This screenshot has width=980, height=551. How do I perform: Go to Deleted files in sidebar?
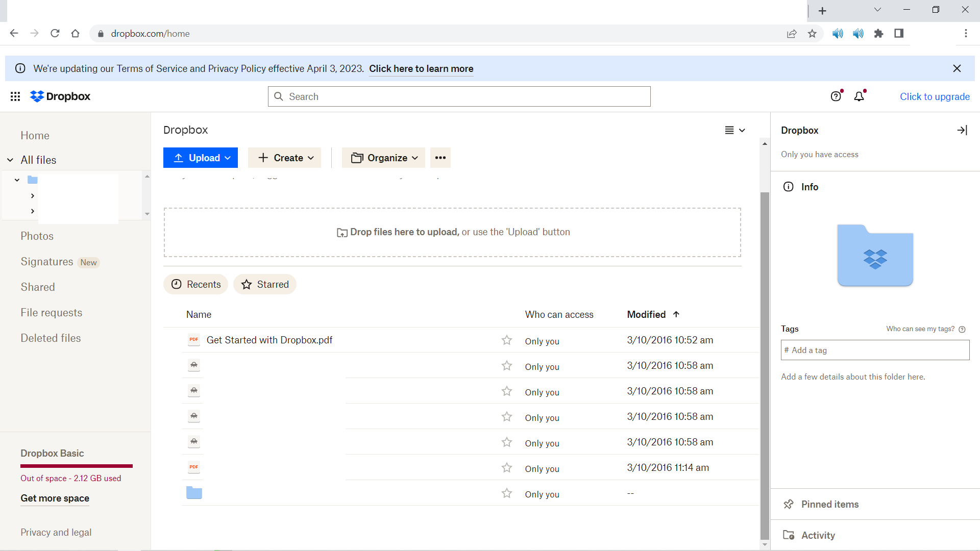51,338
